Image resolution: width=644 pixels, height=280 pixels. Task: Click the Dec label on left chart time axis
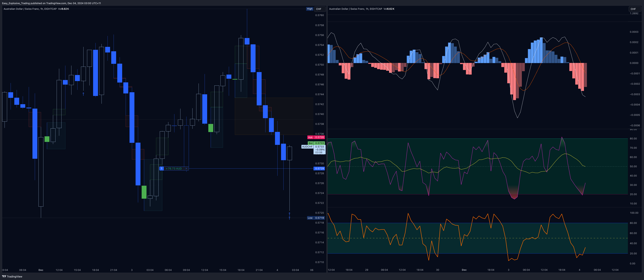coord(41,270)
